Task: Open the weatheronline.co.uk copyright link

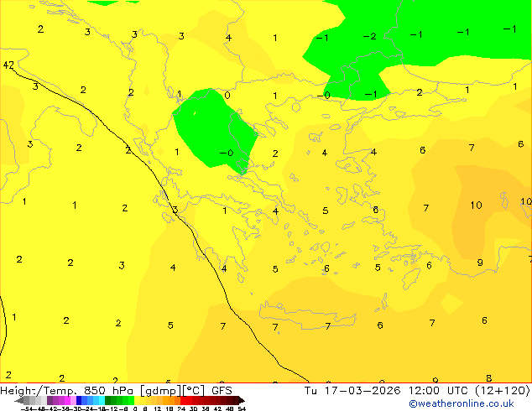Action: (462, 403)
